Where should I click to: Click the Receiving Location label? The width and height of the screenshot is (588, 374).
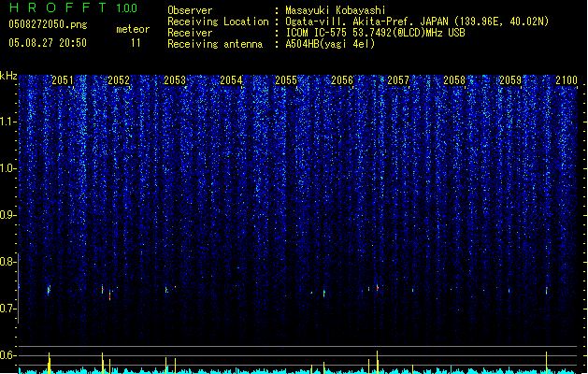[218, 22]
